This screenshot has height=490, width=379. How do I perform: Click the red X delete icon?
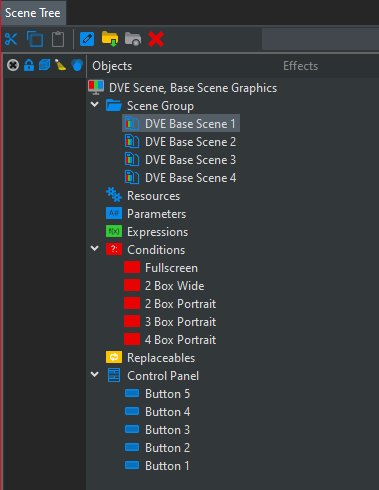pos(156,39)
